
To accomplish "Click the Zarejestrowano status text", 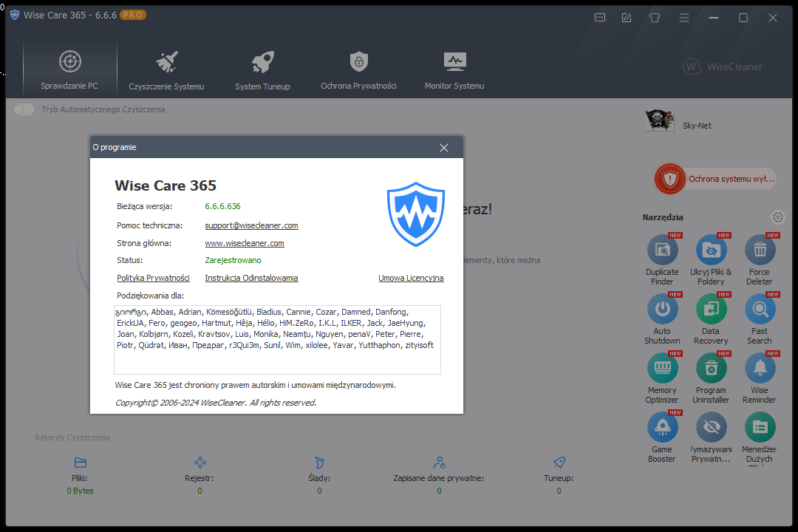I will point(233,260).
